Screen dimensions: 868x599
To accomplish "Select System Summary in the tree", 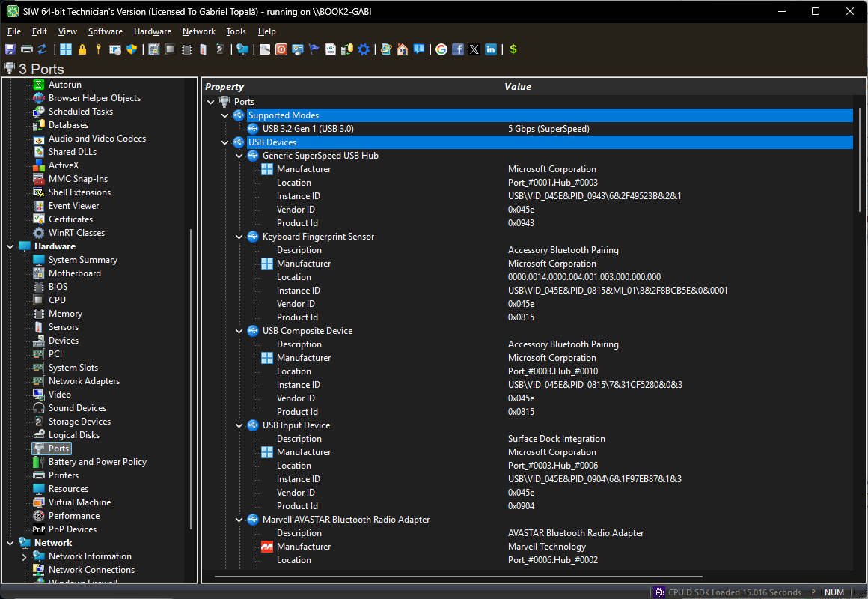I will click(x=82, y=260).
